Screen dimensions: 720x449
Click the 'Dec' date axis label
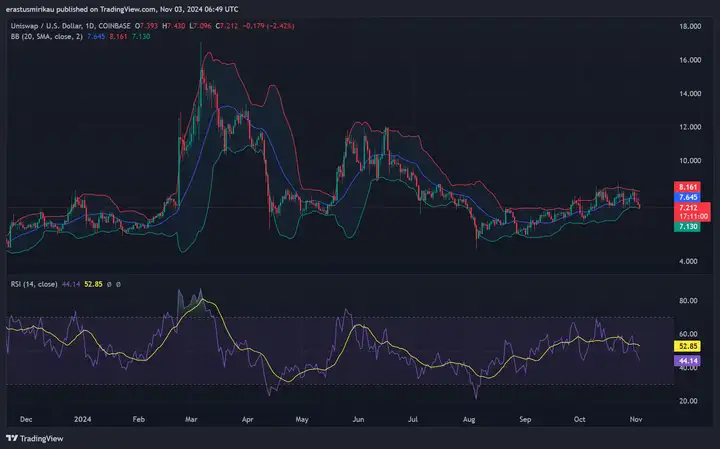point(26,419)
